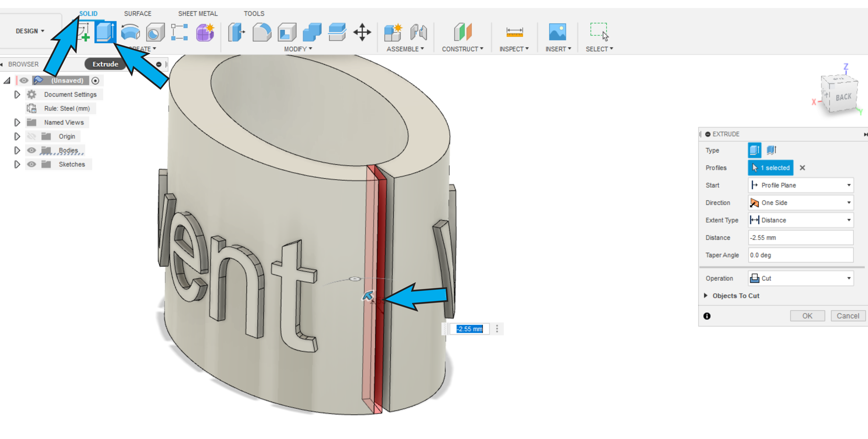Show the hidden Origin folder

coord(31,136)
